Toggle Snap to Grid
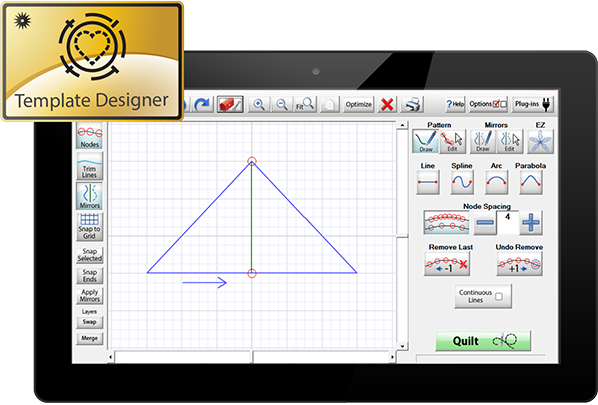Screen dimensions: 598x405 [90, 227]
